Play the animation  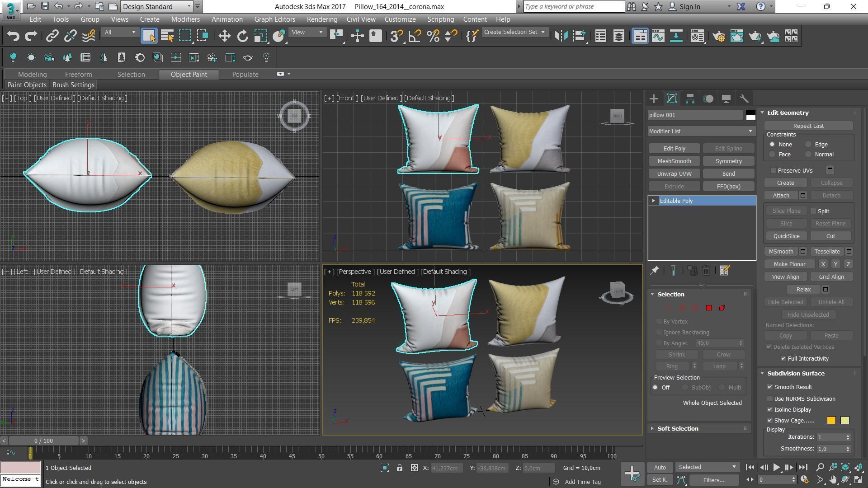[776, 467]
